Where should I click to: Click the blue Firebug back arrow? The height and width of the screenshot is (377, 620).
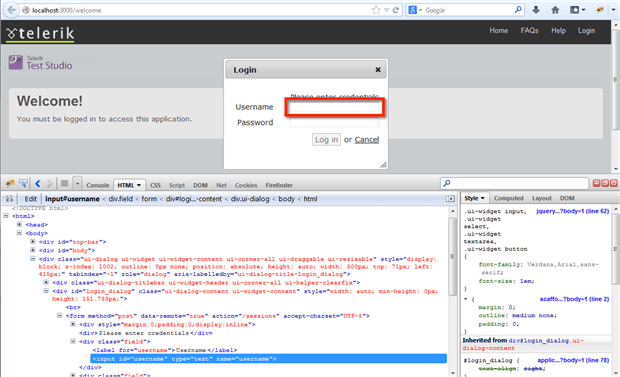point(38,184)
